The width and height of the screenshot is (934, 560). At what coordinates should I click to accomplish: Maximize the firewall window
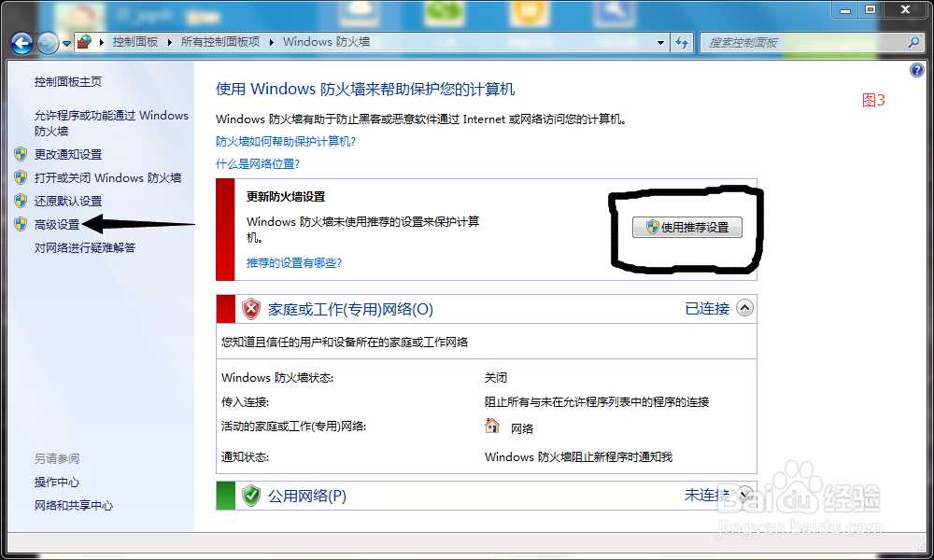click(870, 9)
